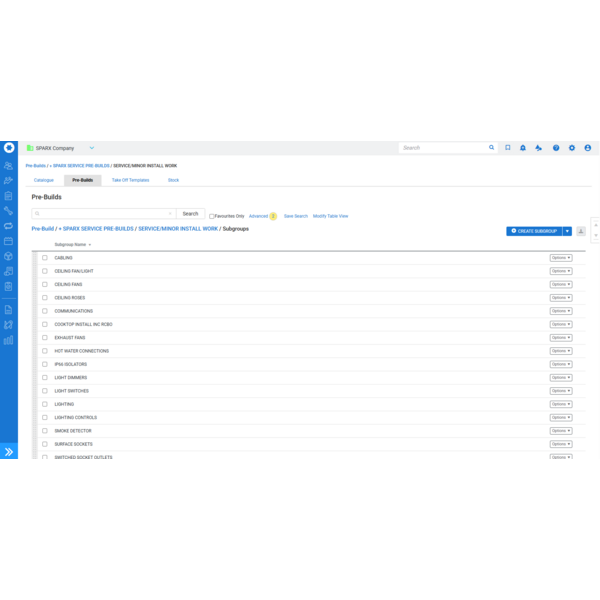
Task: Open the reports bar chart sidebar icon
Action: 9,340
